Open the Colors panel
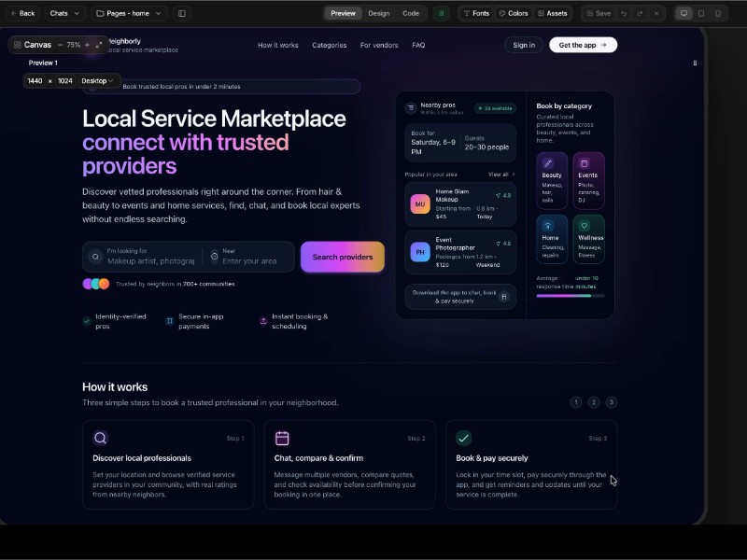The width and height of the screenshot is (747, 560). point(513,14)
